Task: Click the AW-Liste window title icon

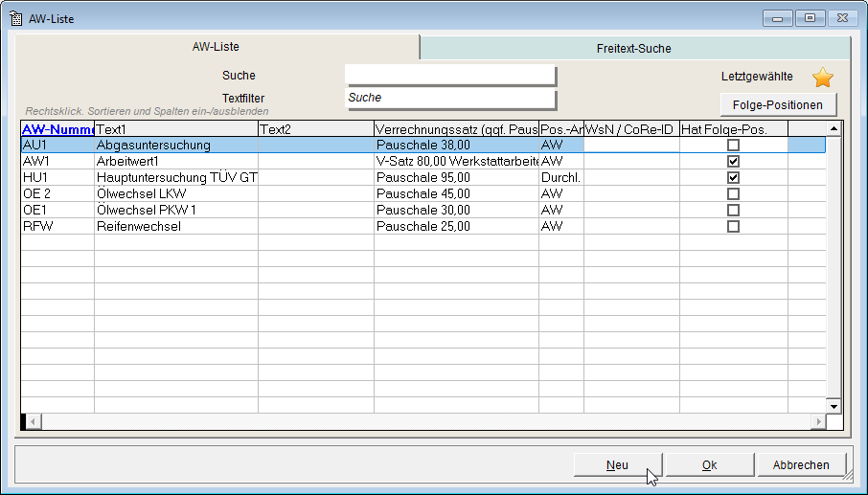Action: (16, 18)
